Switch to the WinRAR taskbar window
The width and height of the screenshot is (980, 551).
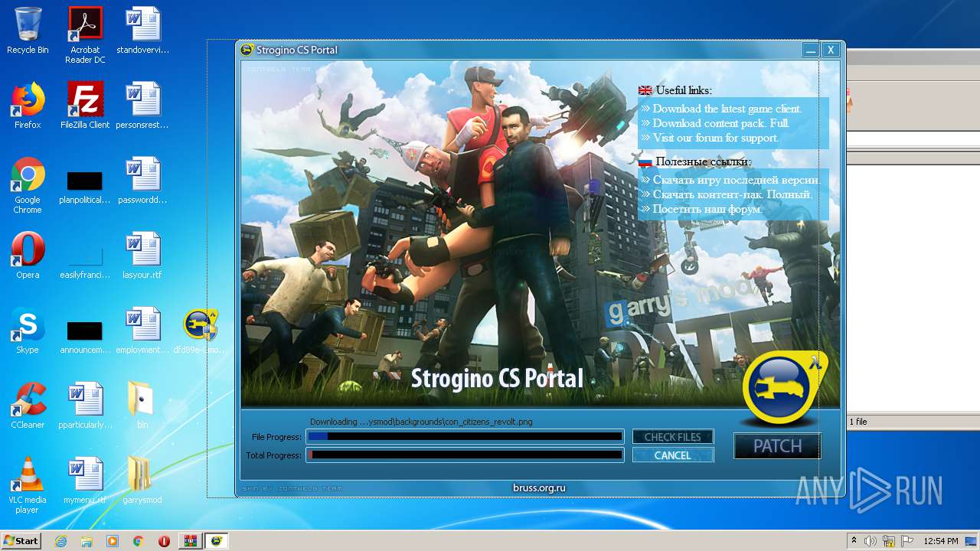190,541
